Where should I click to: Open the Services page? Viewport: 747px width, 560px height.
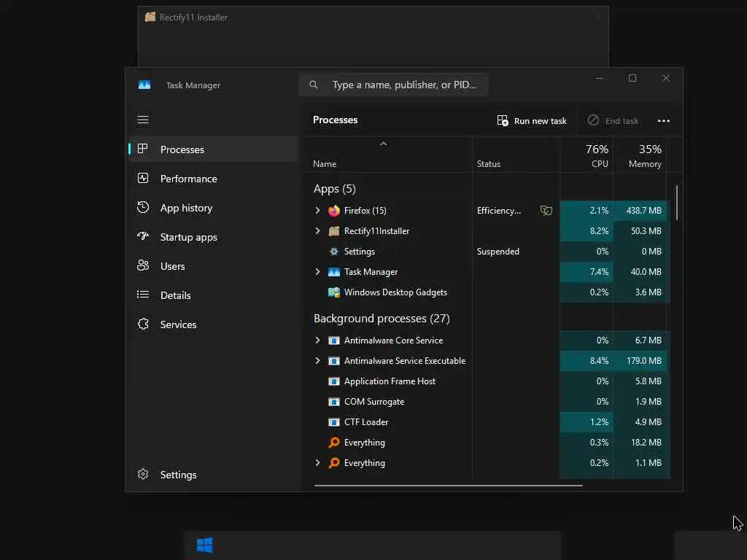tap(213, 324)
